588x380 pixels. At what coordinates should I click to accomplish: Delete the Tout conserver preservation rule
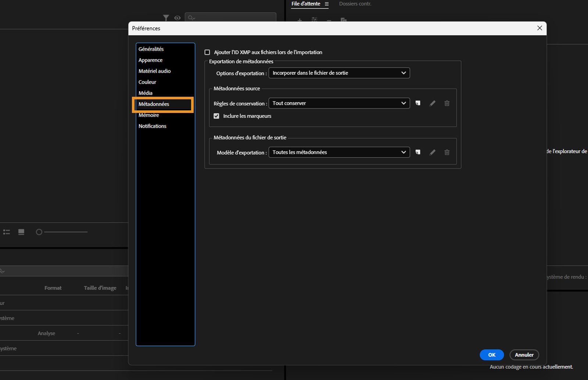[x=447, y=103]
